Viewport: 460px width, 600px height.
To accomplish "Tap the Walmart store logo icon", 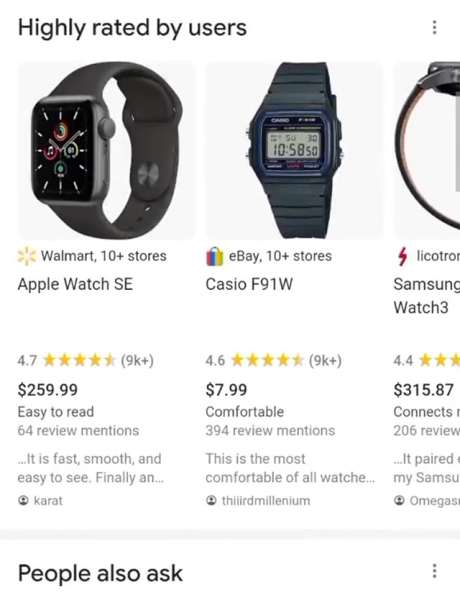I will point(26,256).
